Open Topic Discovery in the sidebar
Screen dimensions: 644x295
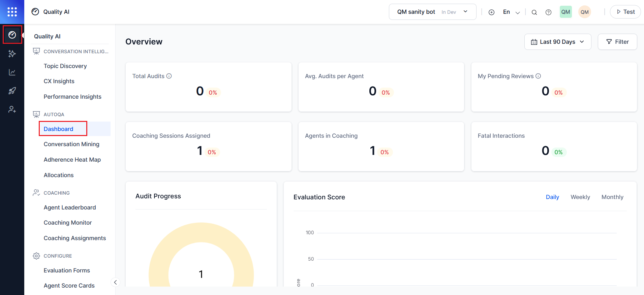pos(65,66)
